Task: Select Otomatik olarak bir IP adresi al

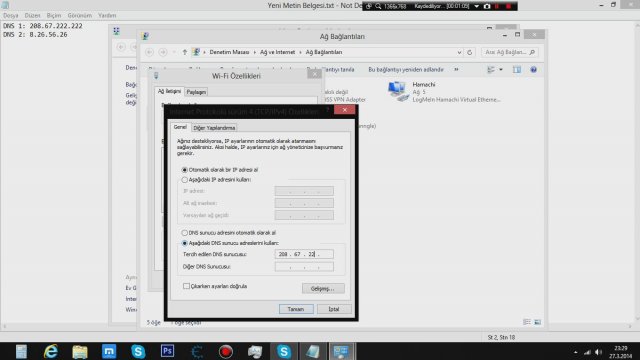Action: coord(184,170)
